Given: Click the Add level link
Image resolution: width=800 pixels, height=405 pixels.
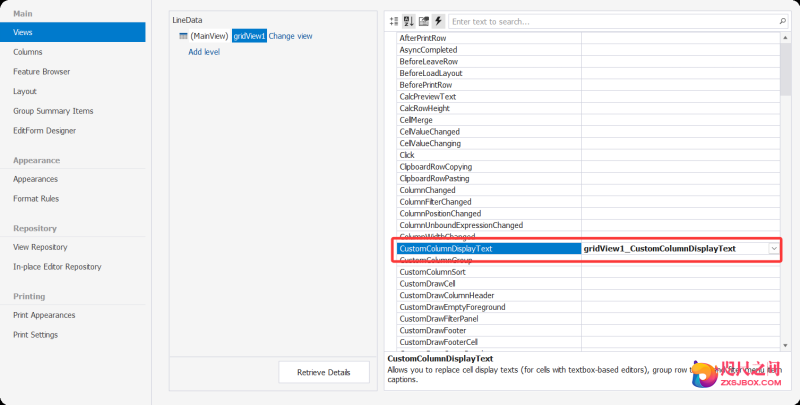Looking at the screenshot, I should pos(204,52).
